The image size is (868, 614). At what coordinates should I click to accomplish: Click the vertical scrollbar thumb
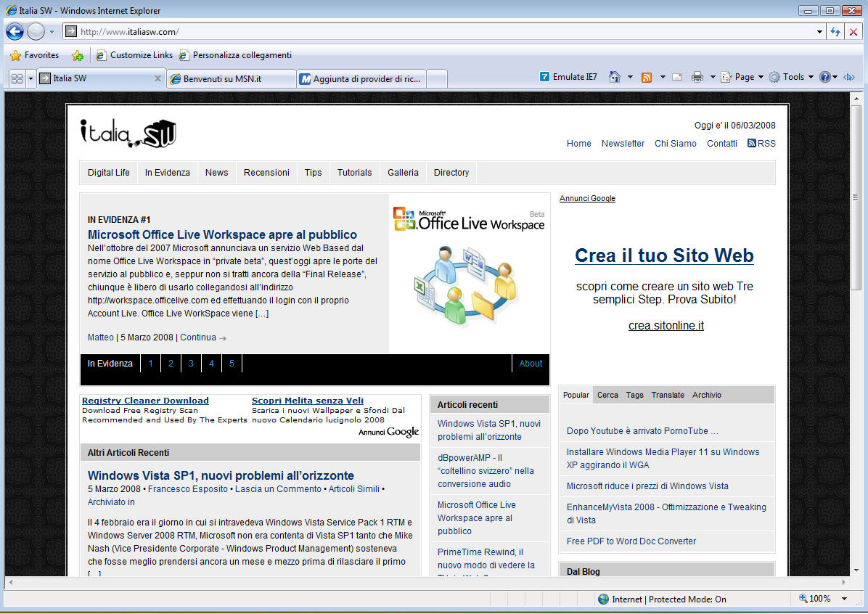point(856,197)
